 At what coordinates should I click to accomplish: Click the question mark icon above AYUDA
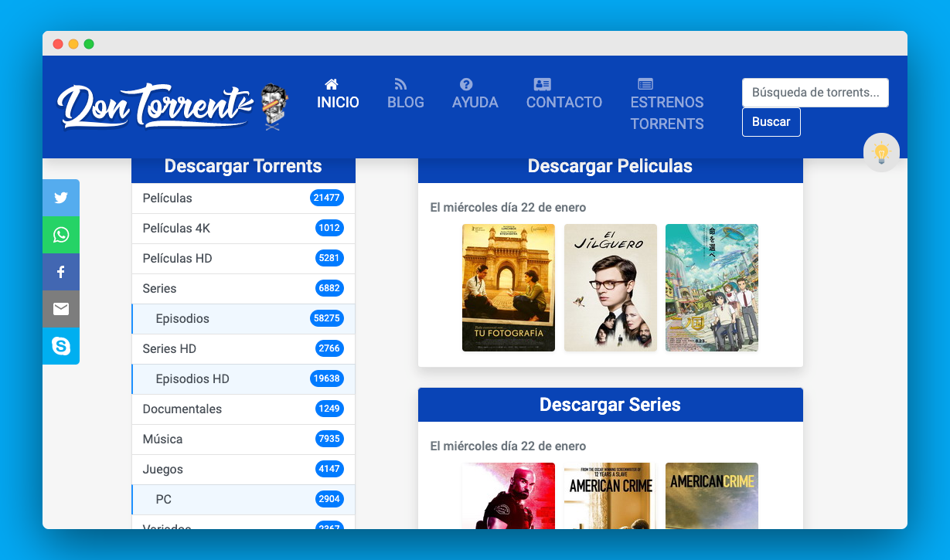point(465,85)
